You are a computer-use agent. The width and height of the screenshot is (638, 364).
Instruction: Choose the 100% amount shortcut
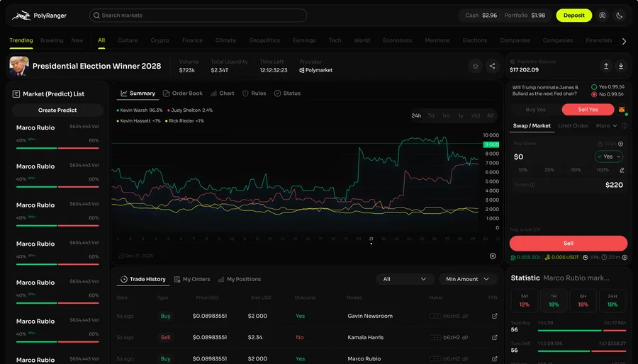(x=603, y=170)
